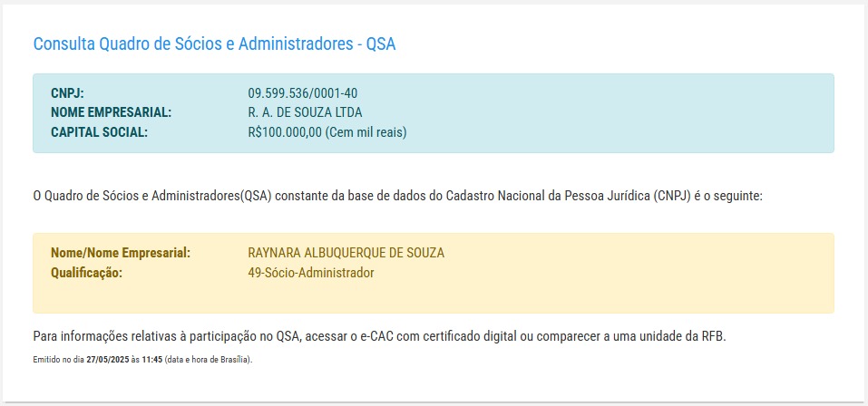Image resolution: width=868 pixels, height=406 pixels.
Task: Click the "data e hora de Brasília" note
Action: tap(209, 360)
